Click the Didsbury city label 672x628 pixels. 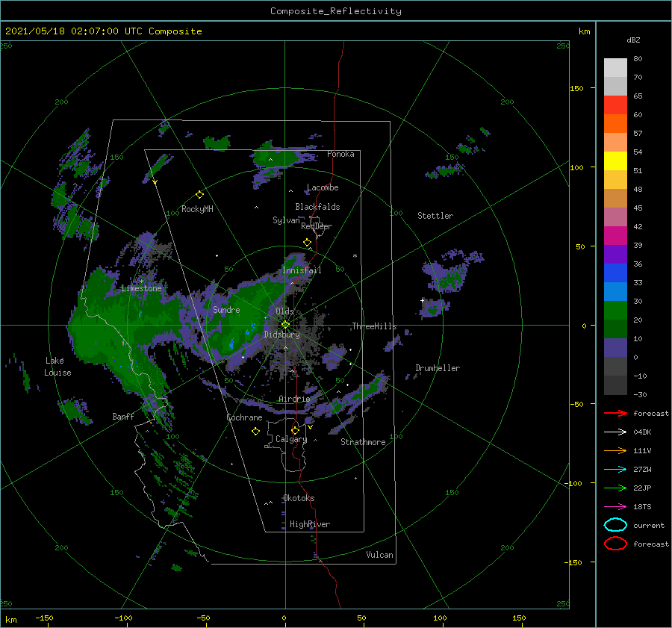(x=282, y=335)
